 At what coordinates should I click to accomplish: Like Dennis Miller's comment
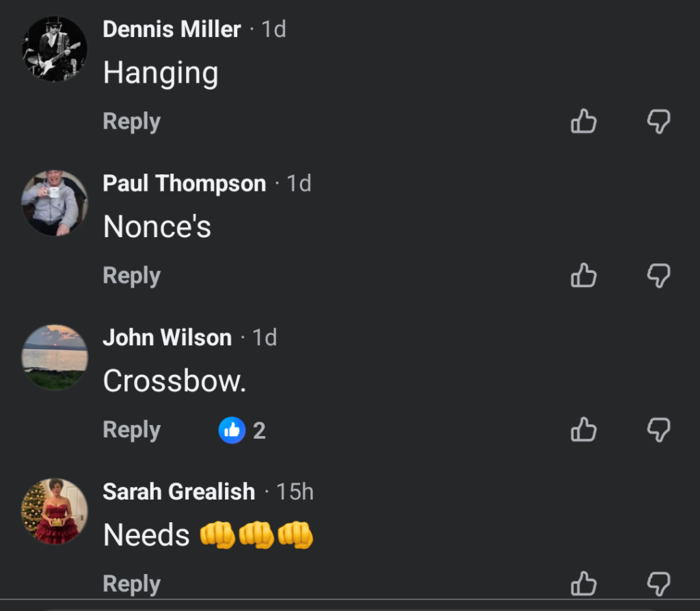(583, 122)
